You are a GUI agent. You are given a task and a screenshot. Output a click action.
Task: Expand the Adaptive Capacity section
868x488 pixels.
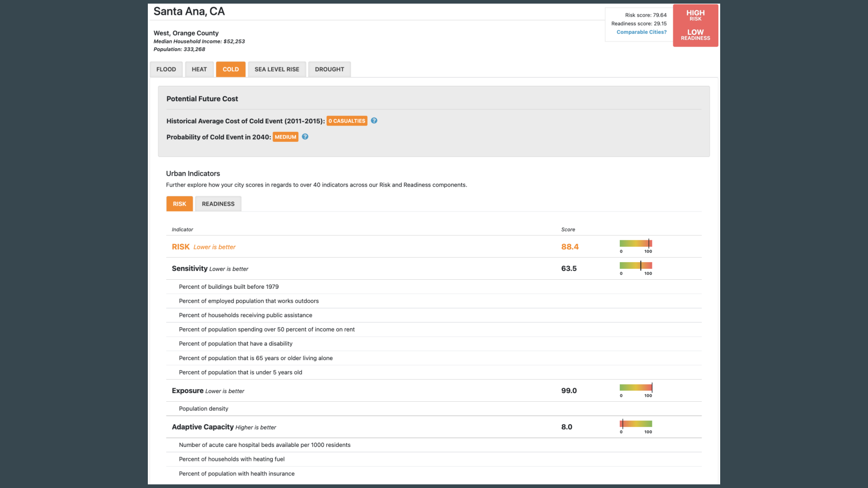point(203,427)
